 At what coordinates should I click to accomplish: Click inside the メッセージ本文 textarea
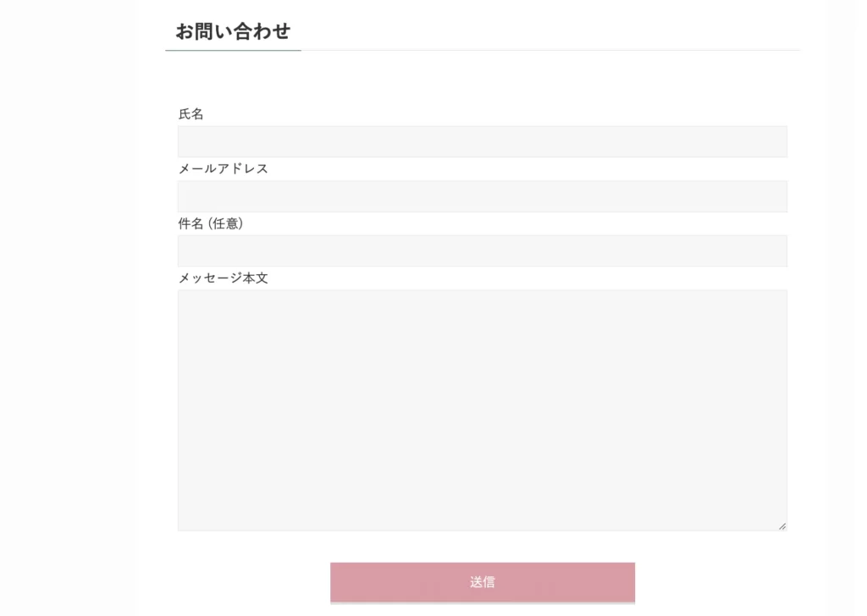482,410
